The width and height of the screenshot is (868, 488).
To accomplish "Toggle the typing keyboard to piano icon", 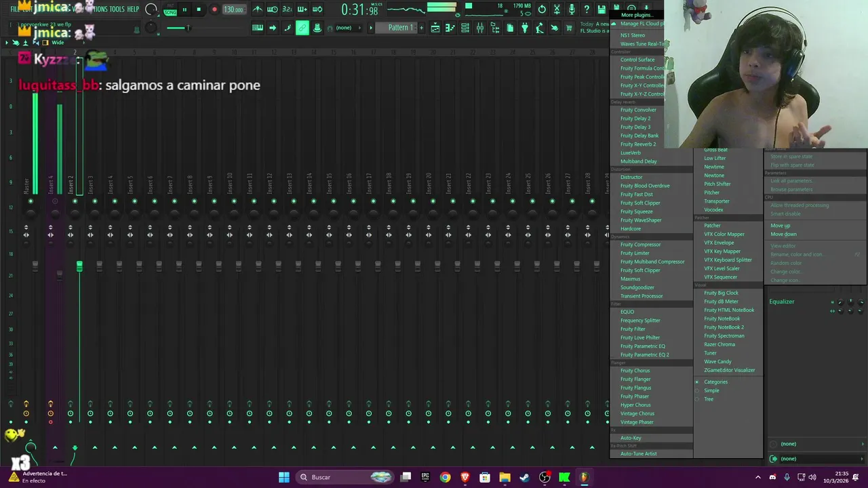I will tap(258, 28).
